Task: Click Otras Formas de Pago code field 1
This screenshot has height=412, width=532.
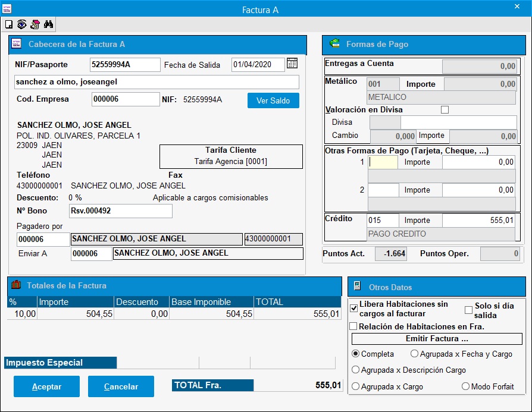Action: [383, 162]
